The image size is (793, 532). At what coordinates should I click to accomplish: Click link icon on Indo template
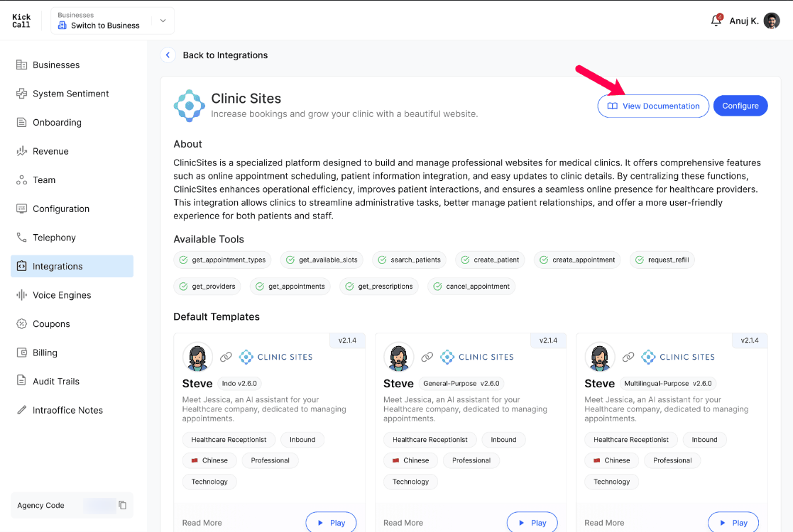[x=226, y=357]
